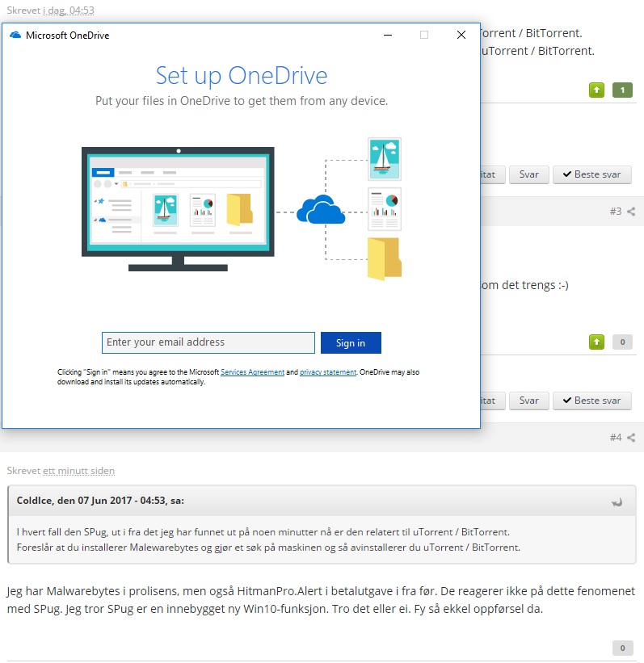
Task: Click Svar button above post #3
Action: (x=529, y=174)
